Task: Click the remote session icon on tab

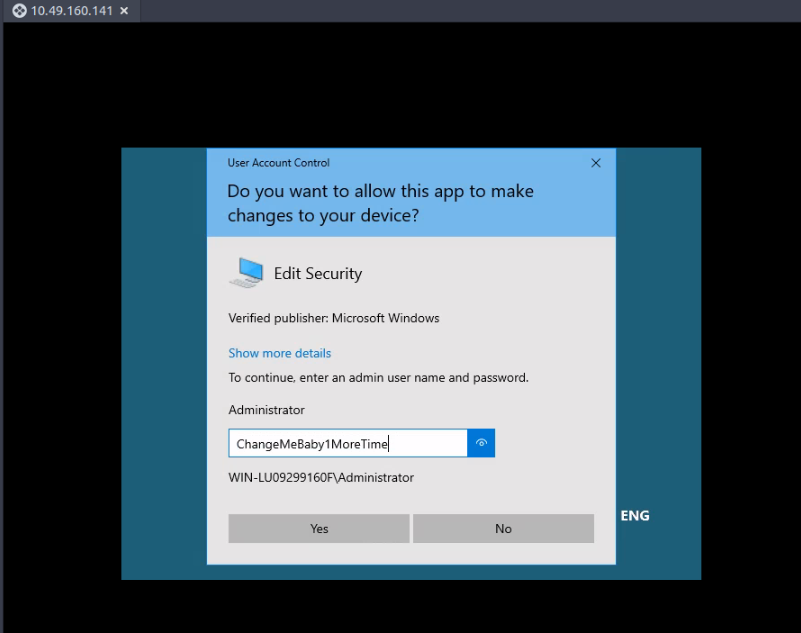Action: tap(19, 11)
